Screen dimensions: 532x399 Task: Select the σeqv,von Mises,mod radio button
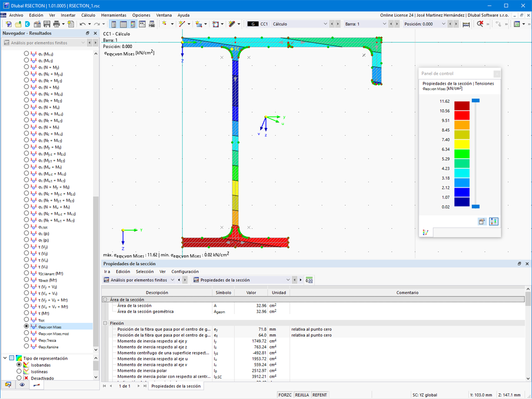[27, 333]
